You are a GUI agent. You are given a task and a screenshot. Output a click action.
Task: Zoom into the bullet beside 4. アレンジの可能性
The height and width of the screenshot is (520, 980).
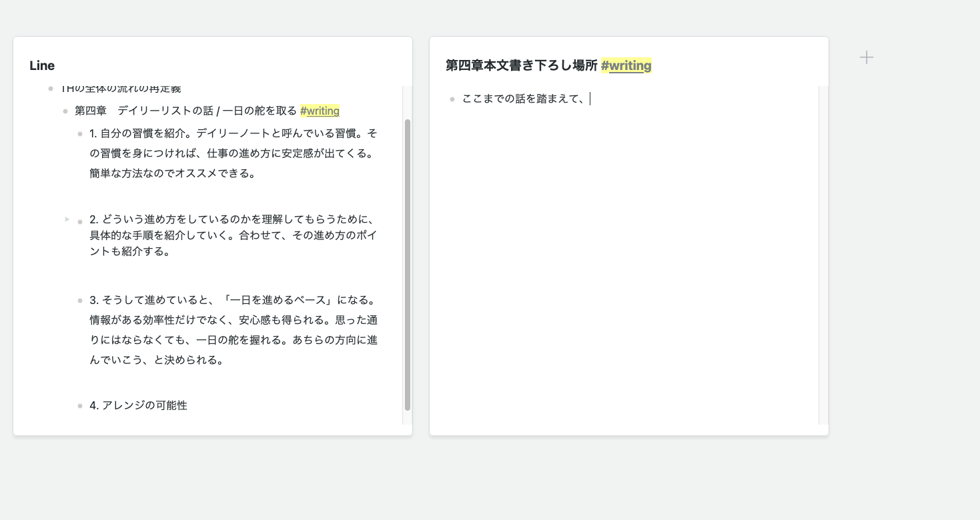[x=80, y=405]
